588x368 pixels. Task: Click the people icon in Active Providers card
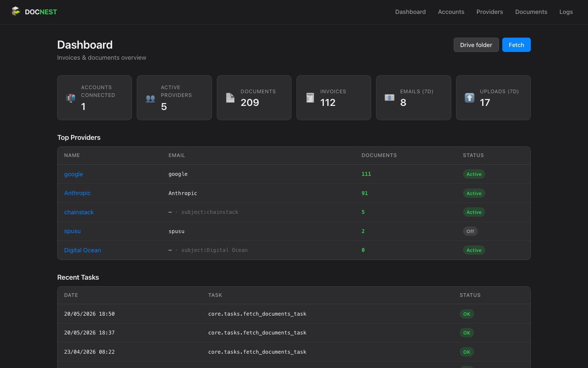(x=150, y=98)
